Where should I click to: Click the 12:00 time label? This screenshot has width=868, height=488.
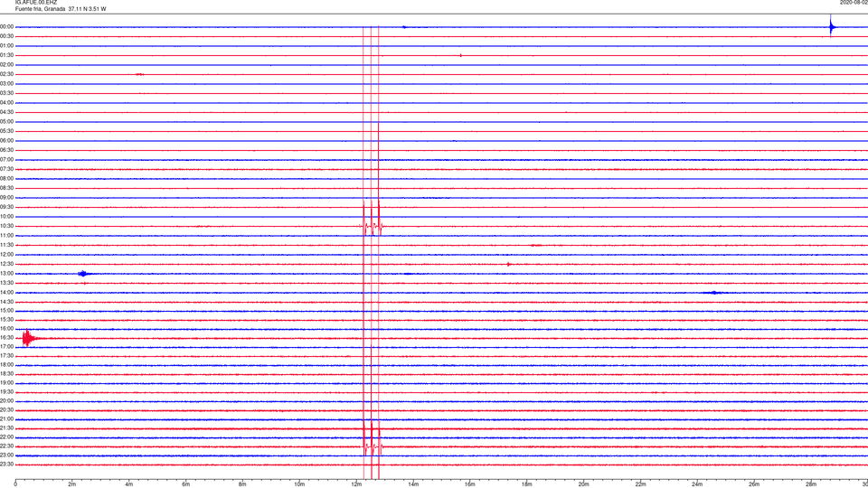click(x=6, y=255)
